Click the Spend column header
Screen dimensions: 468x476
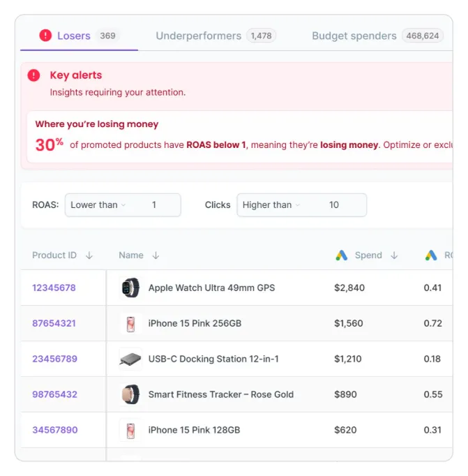(x=368, y=255)
